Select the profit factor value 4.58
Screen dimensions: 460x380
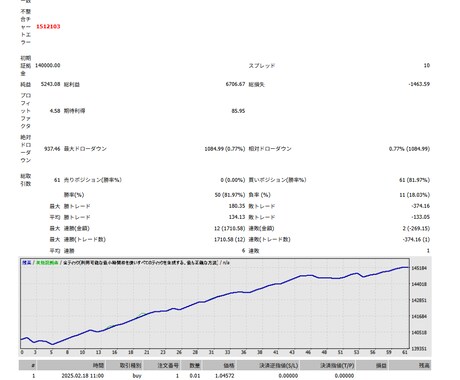tap(55, 111)
